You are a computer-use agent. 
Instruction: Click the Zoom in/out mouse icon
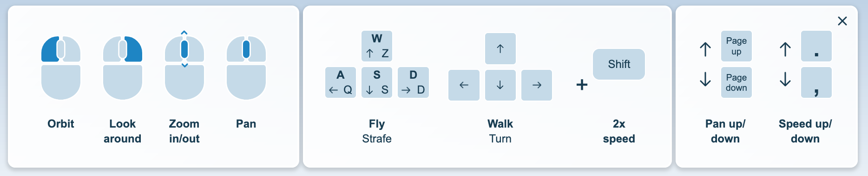(184, 66)
